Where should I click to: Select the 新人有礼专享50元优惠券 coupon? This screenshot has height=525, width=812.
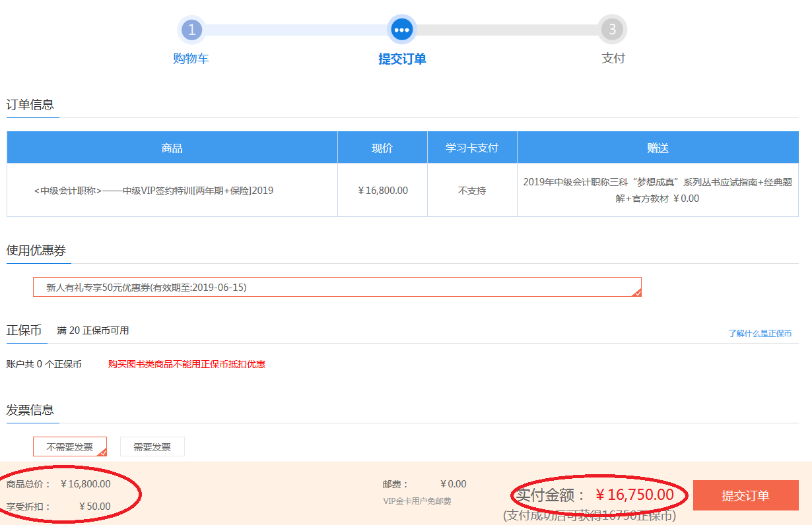pos(337,288)
